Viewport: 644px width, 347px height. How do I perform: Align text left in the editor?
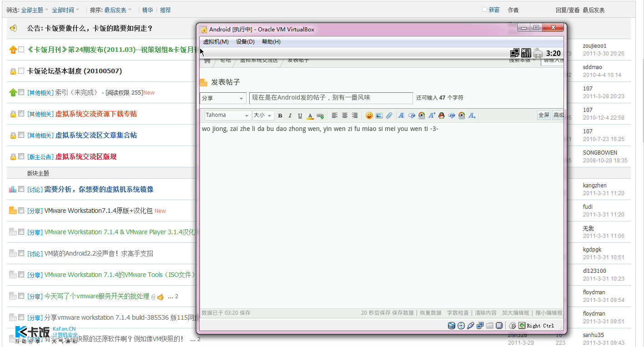[x=335, y=116]
